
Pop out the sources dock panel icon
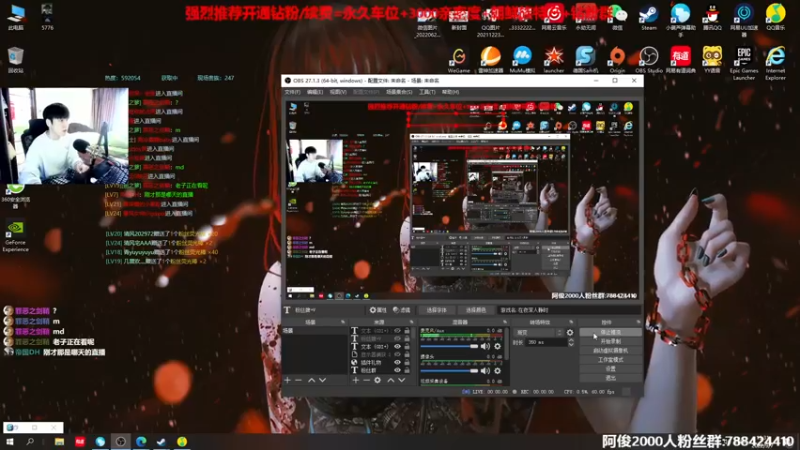(x=412, y=322)
